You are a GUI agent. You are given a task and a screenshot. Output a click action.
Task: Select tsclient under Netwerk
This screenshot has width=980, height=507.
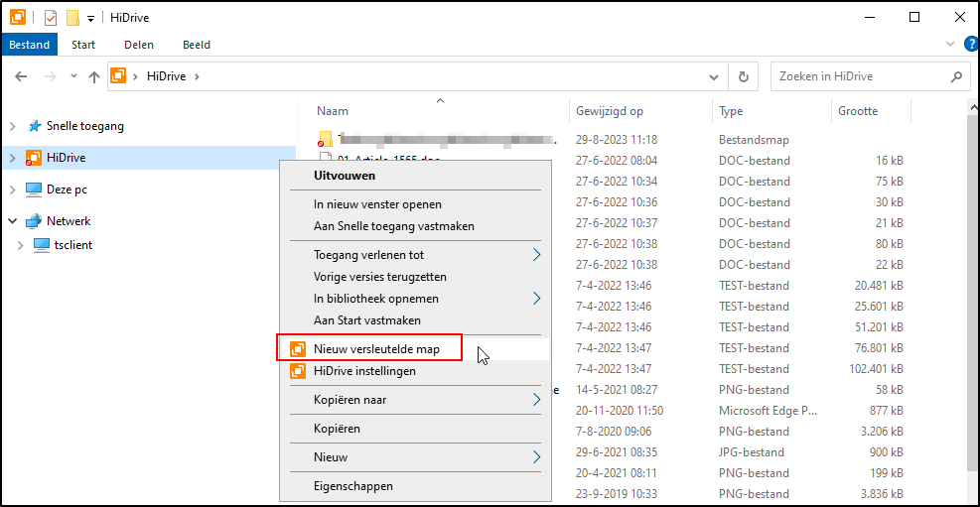click(x=73, y=245)
